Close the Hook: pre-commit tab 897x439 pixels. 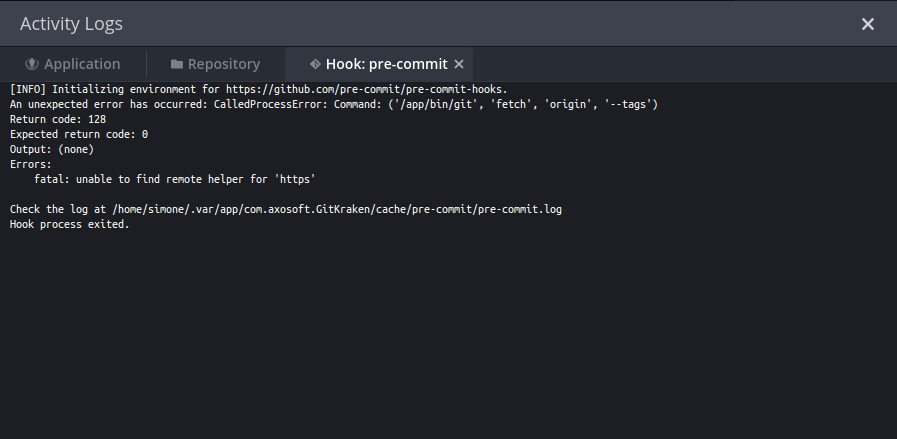click(x=459, y=64)
